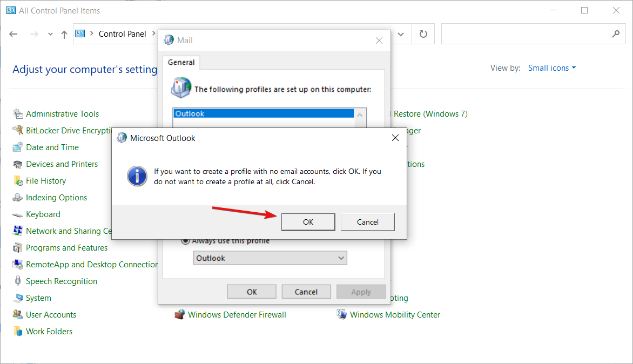Click the Programs and Features icon
This screenshot has width=633, height=364.
(18, 248)
